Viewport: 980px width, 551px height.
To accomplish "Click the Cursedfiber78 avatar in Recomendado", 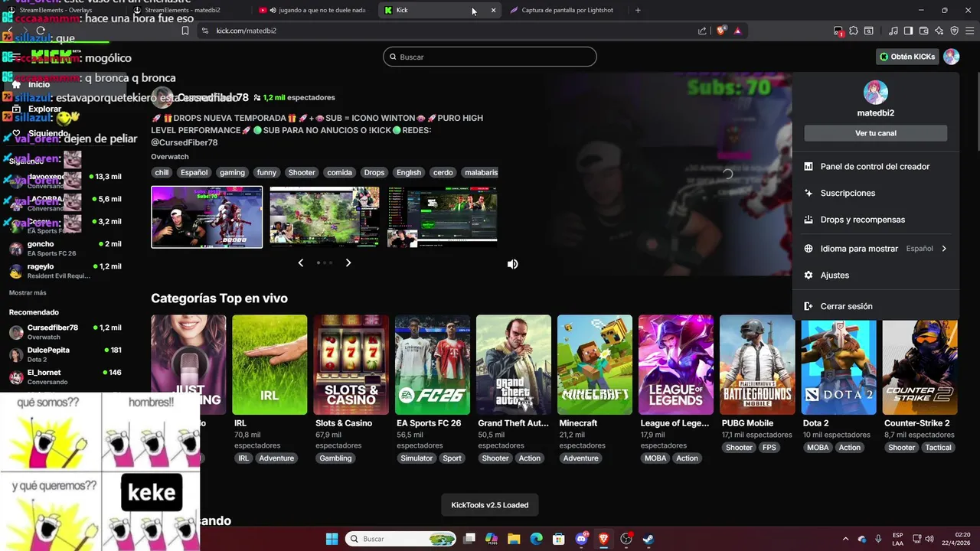I will click(16, 332).
